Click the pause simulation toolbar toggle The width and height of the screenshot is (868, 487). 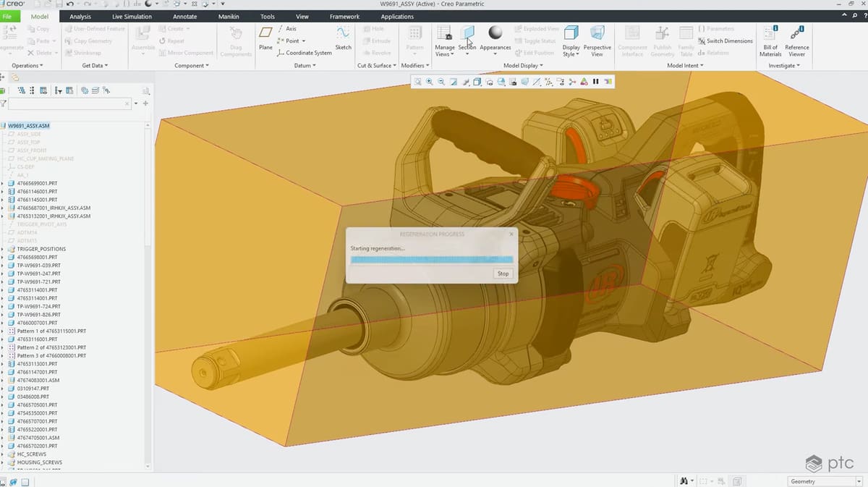[x=595, y=82]
